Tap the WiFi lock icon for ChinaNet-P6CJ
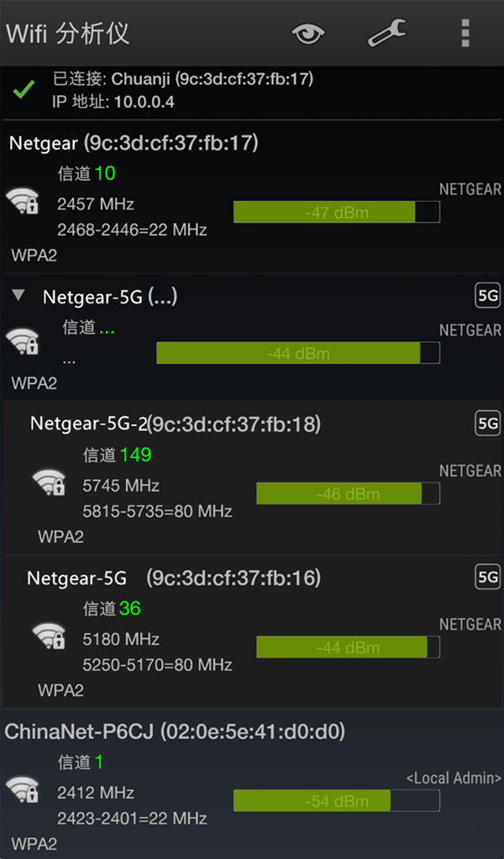The width and height of the screenshot is (504, 859). [x=23, y=790]
